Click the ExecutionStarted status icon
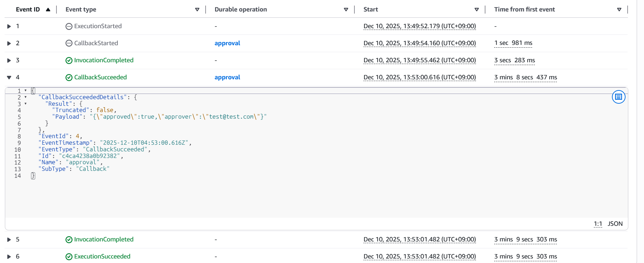The image size is (644, 263). [69, 26]
